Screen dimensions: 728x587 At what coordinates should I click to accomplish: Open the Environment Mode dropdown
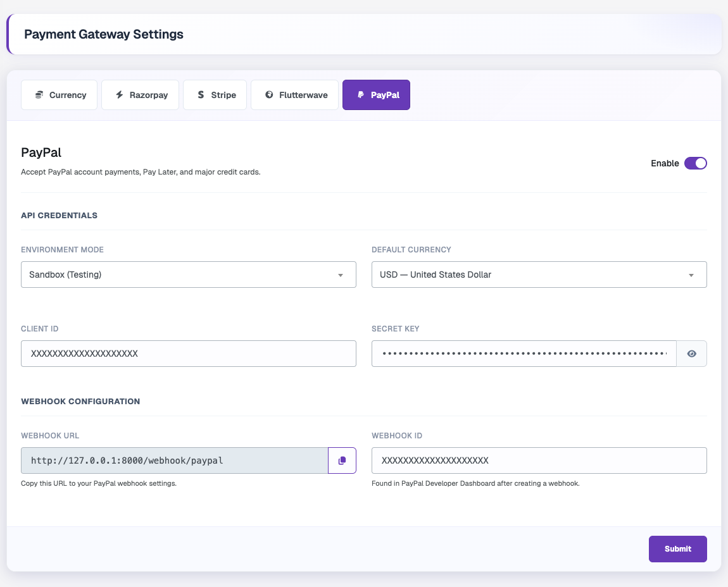click(x=189, y=275)
